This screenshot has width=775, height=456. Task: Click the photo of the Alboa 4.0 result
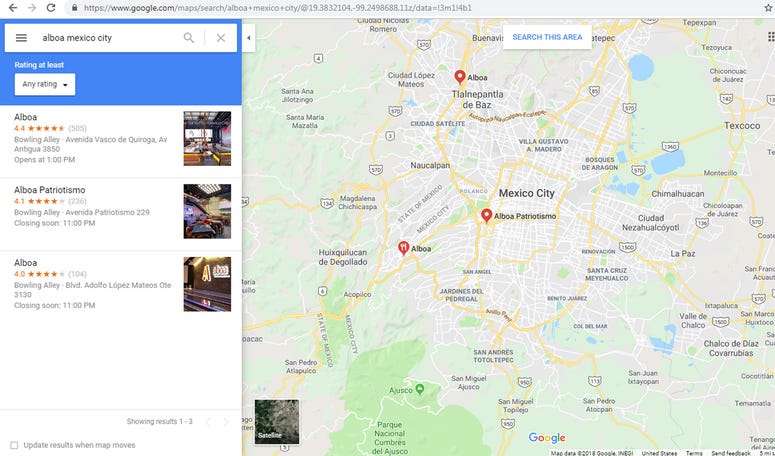click(x=207, y=284)
